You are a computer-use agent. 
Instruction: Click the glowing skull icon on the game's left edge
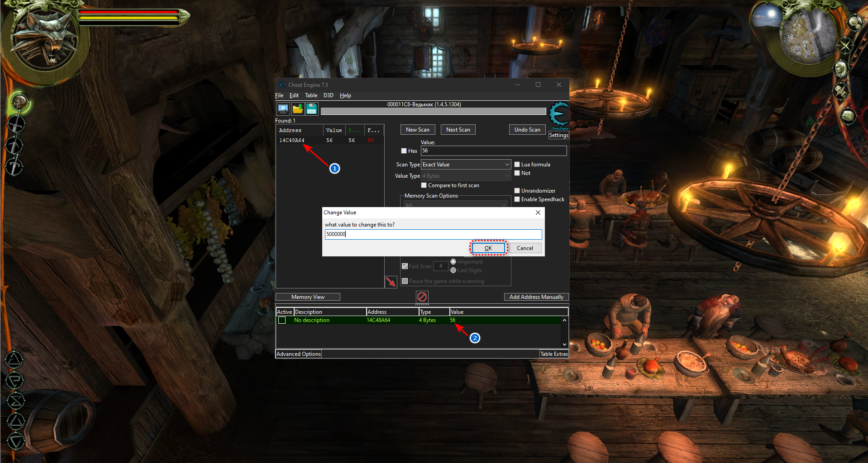click(19, 102)
